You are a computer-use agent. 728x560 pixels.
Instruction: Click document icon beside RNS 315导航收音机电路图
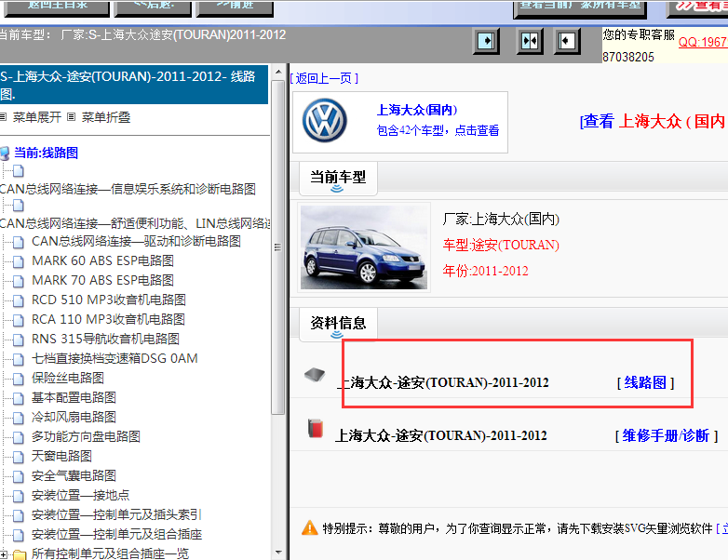pos(18,340)
